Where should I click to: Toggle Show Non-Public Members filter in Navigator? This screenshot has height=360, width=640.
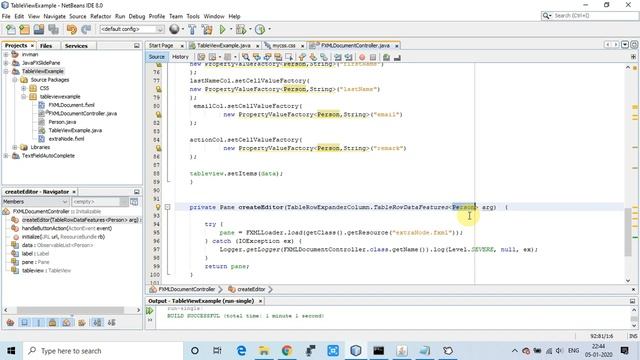click(x=52, y=323)
